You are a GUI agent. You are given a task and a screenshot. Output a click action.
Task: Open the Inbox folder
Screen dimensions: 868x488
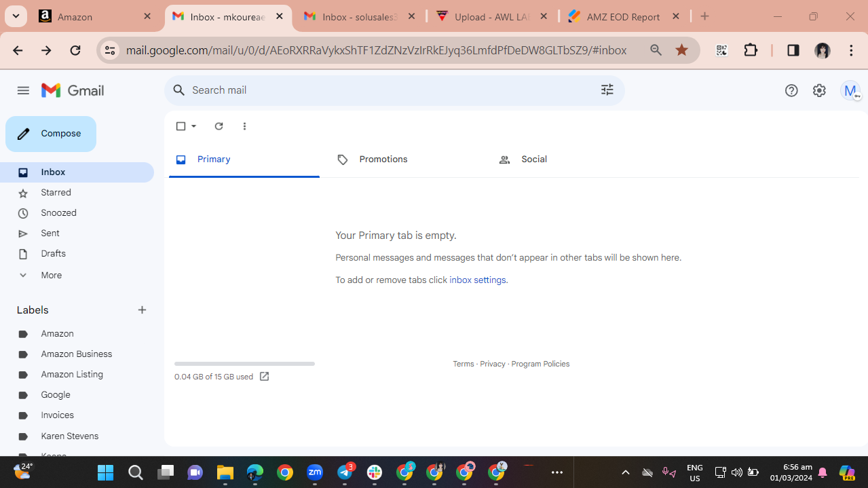pos(77,172)
